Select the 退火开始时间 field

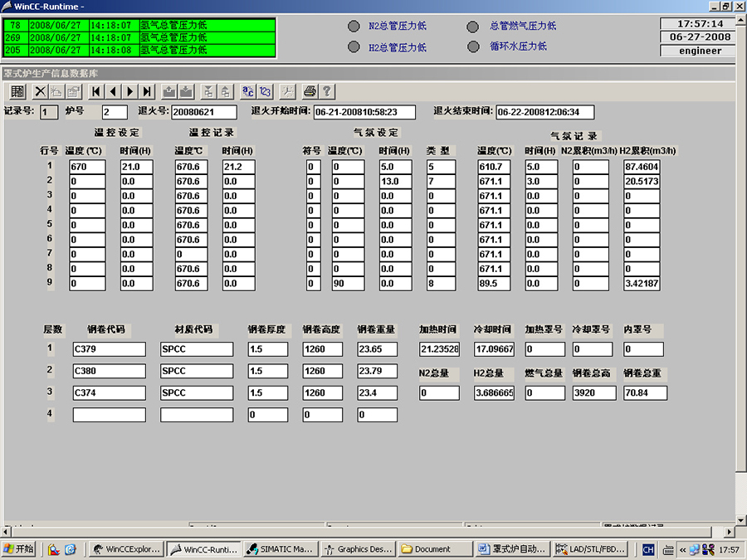[x=364, y=112]
